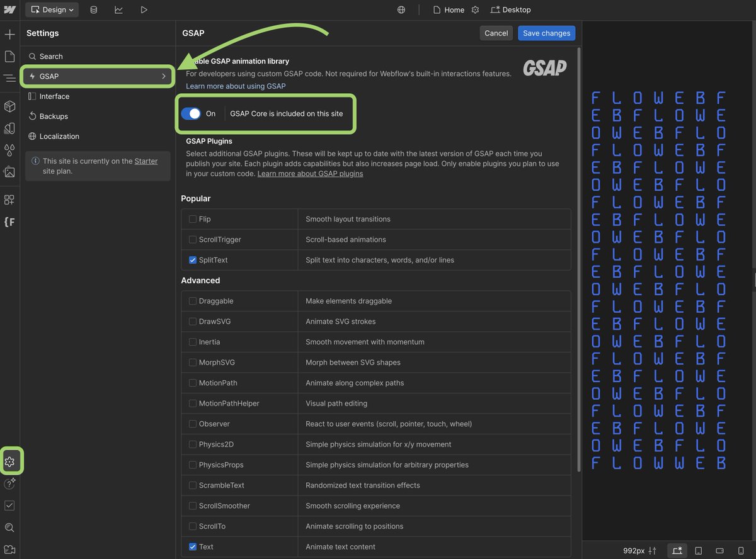
Task: Open the Home page selector
Action: [449, 10]
